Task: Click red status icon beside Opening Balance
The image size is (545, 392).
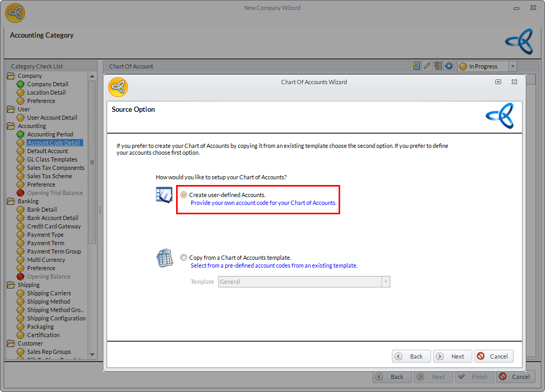Action: tap(20, 276)
